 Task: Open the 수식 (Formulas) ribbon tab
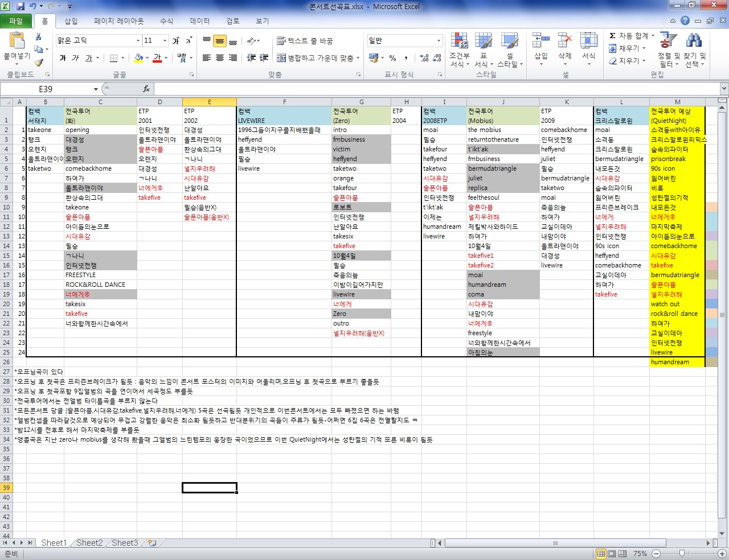point(166,21)
